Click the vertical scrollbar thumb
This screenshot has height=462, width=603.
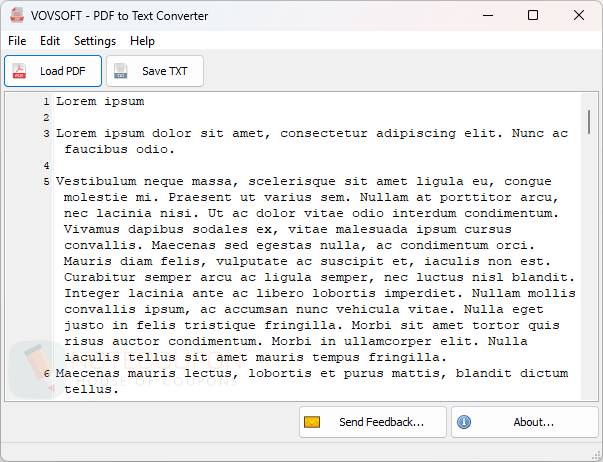(x=589, y=122)
